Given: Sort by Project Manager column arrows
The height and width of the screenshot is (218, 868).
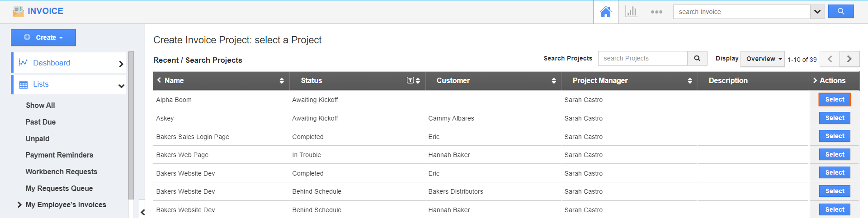Looking at the screenshot, I should (690, 81).
